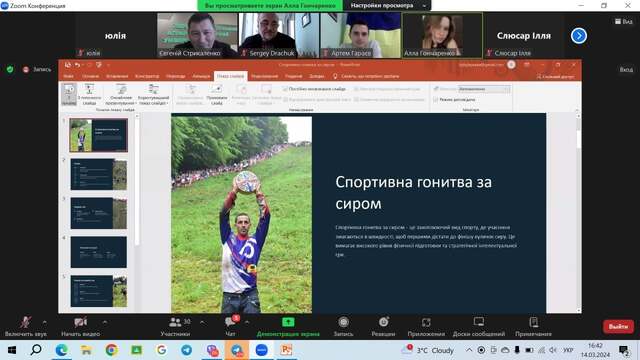
Task: Select slide 2 thumbnail
Action: coord(98,174)
